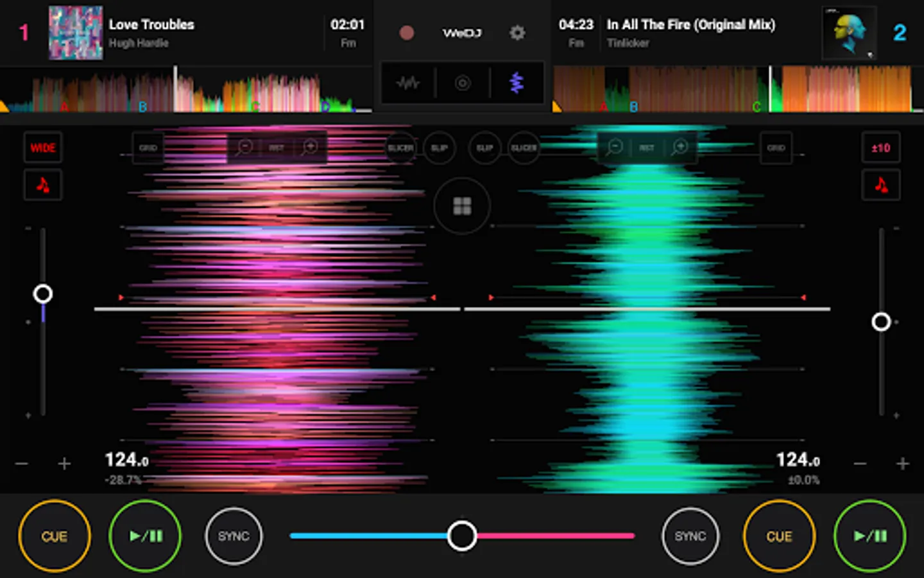Click the crossfader knob
Image resolution: width=924 pixels, height=578 pixels.
(x=462, y=536)
